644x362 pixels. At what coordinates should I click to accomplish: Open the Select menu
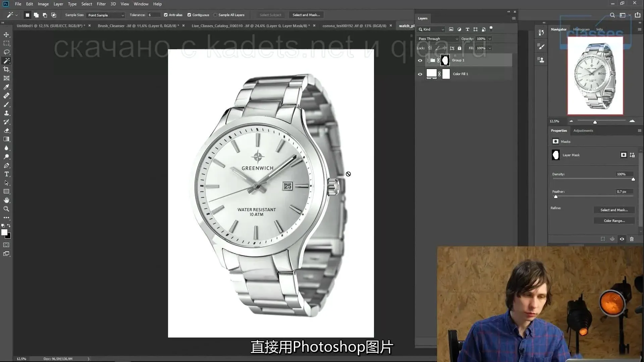point(87,4)
